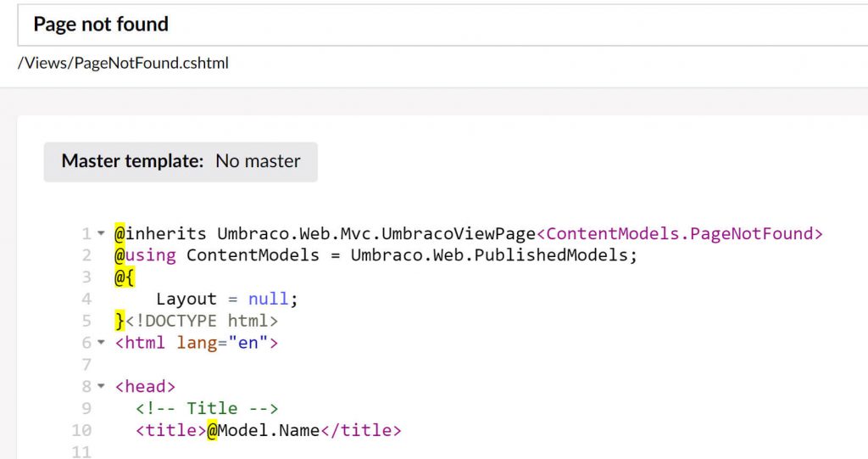
Task: Click the ContentModels.PageNotFound type text
Action: click(680, 233)
